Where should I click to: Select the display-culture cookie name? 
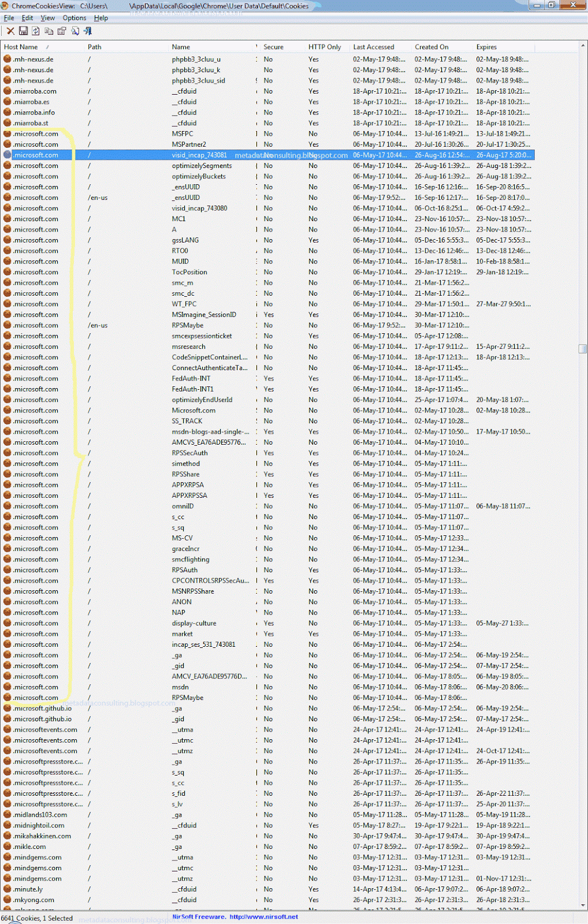click(193, 623)
